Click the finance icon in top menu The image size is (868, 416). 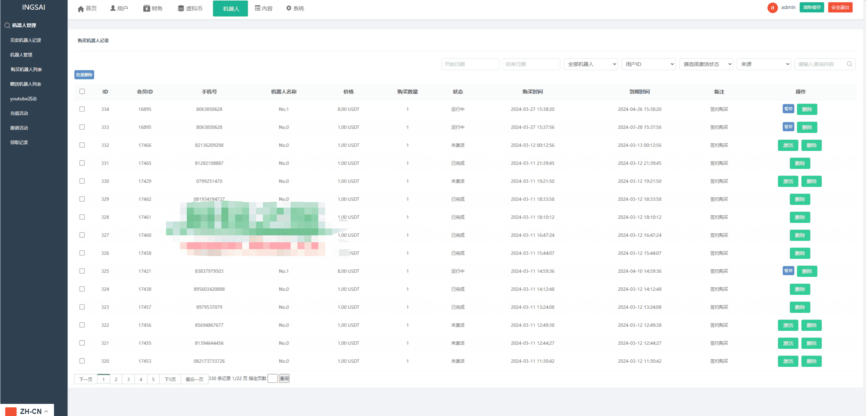146,8
